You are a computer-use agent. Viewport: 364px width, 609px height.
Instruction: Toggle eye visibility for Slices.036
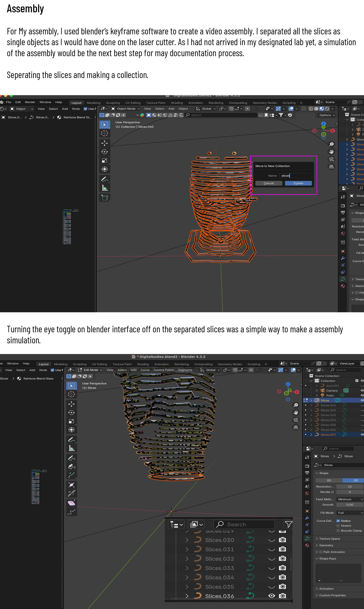pyautogui.click(x=271, y=596)
